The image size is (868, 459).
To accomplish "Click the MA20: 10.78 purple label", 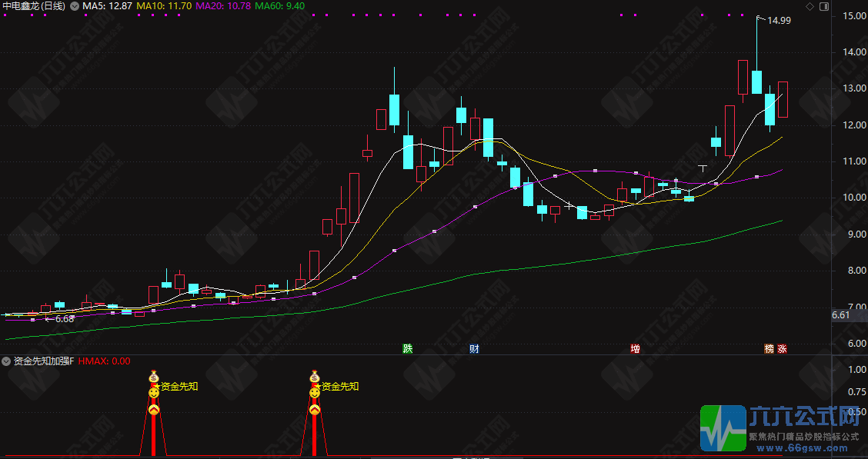I will (223, 6).
